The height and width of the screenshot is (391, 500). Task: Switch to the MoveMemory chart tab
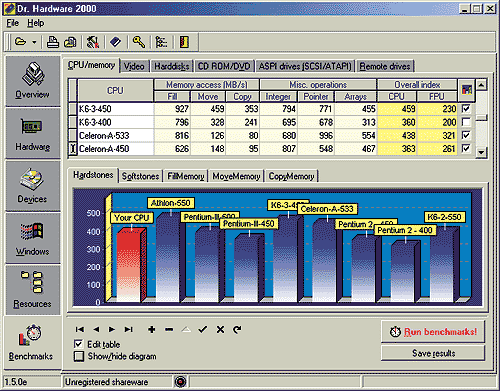[236, 176]
